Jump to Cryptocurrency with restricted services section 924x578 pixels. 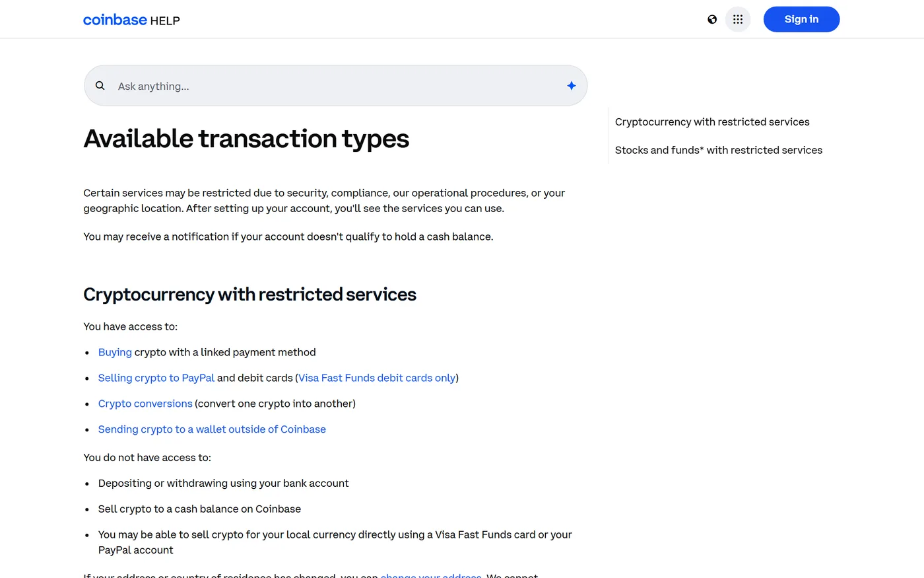point(712,122)
